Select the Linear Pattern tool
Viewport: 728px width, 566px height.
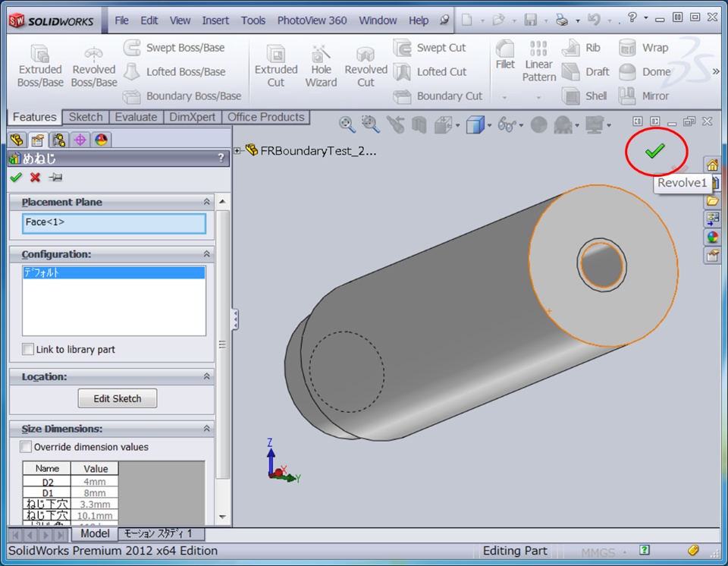[538, 61]
